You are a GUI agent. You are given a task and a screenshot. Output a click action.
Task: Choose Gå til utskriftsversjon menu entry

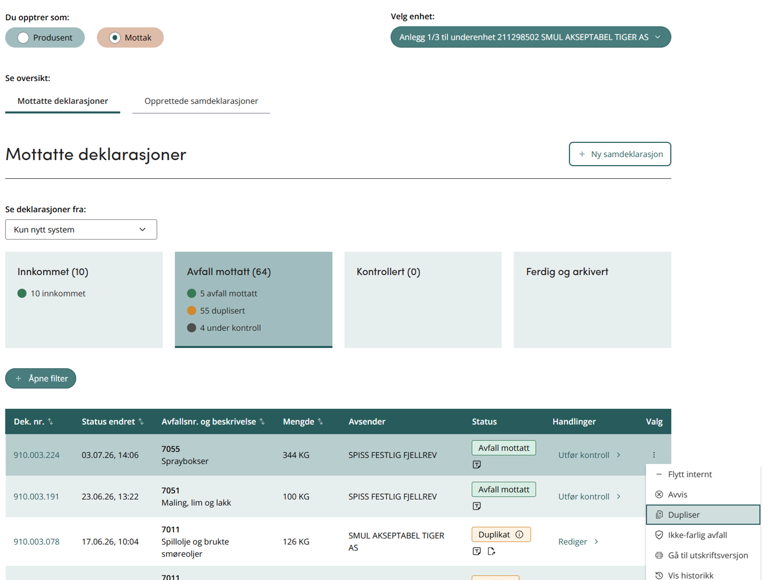703,555
